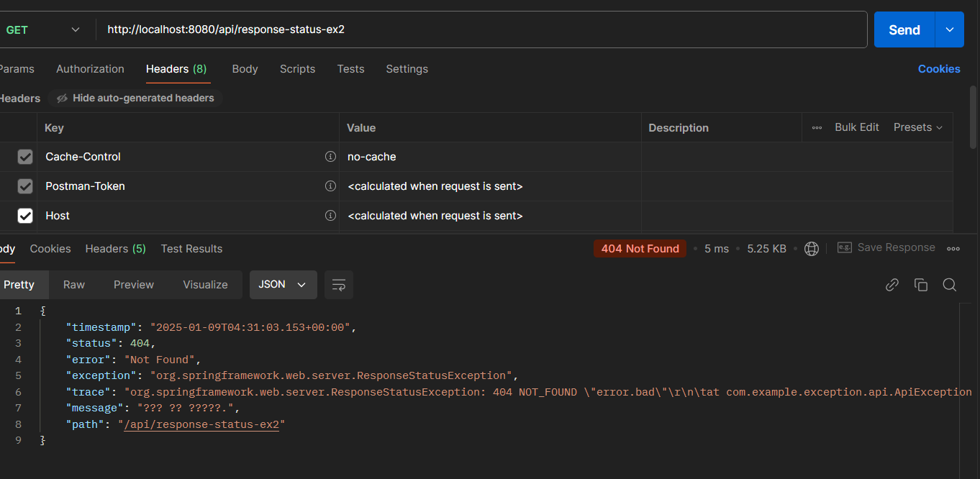
Task: Click the info icon beside Postman-Token
Action: [x=330, y=186]
